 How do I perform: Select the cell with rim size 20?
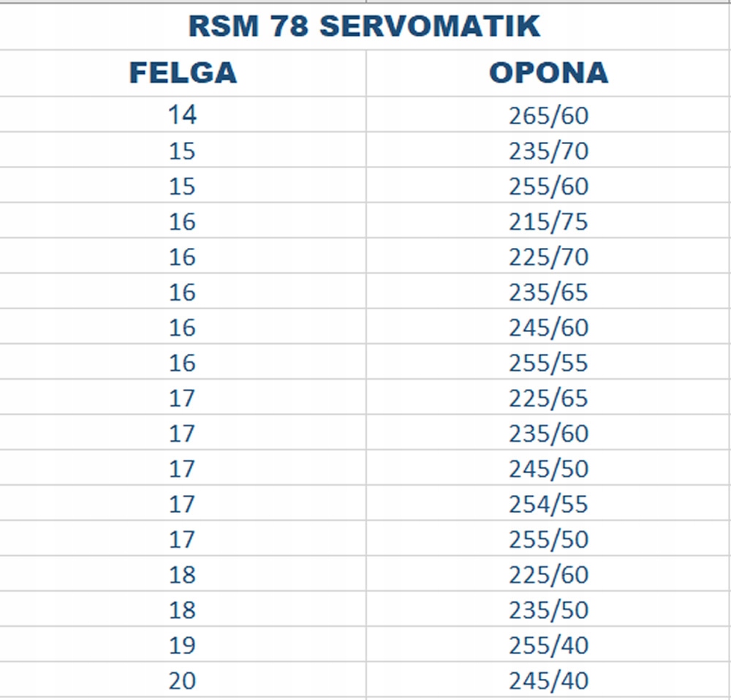183,680
